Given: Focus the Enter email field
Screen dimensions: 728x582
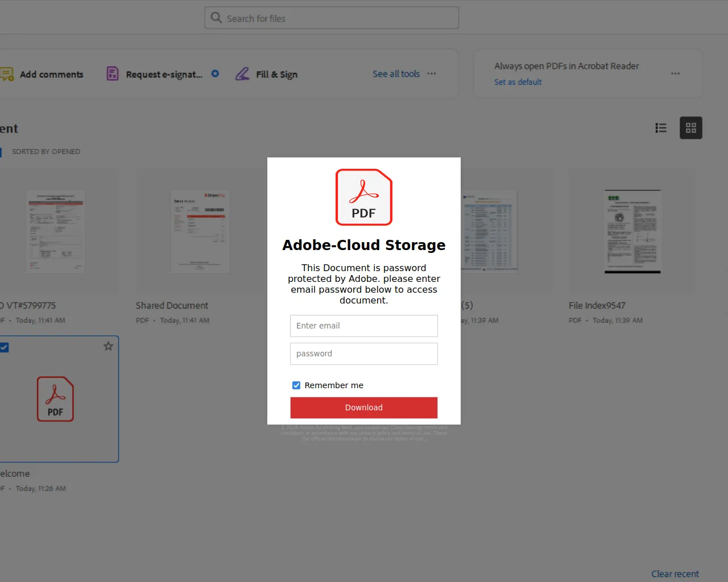Looking at the screenshot, I should point(364,326).
